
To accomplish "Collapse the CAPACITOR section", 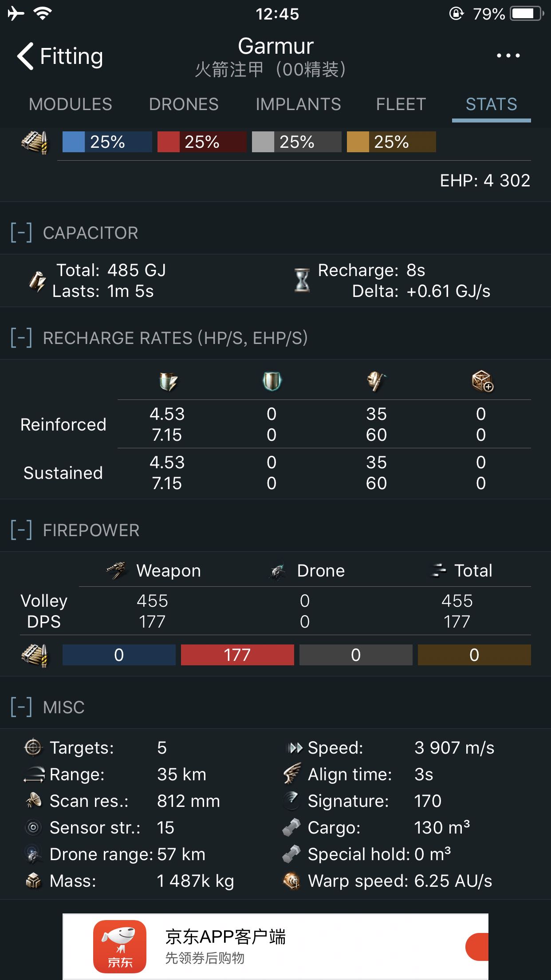I will click(21, 233).
